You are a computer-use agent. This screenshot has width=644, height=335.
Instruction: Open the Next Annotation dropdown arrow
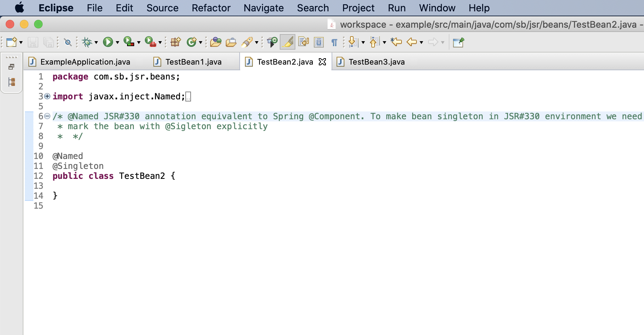(363, 43)
